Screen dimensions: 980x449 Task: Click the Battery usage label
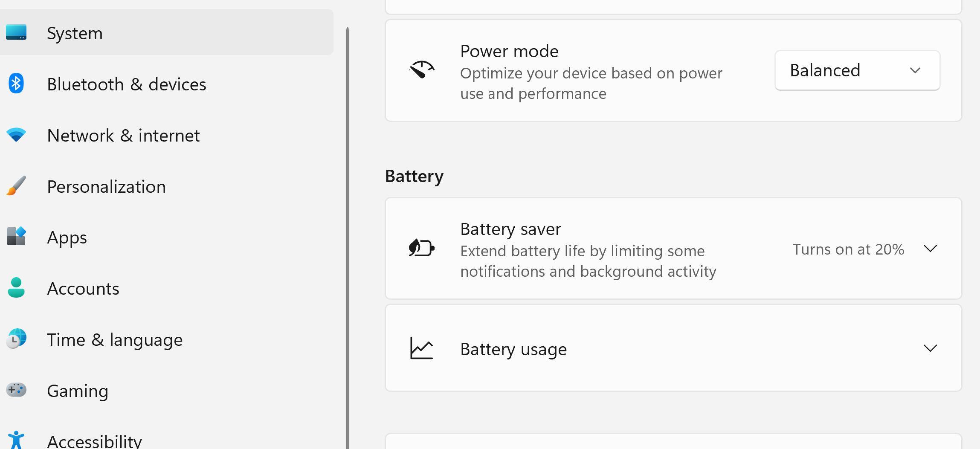pos(513,349)
